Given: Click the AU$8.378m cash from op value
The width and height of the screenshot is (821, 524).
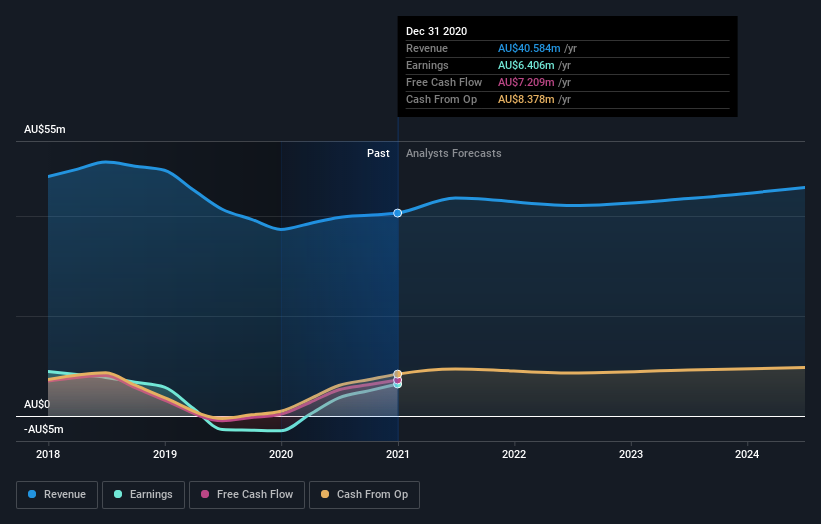Looking at the screenshot, I should 526,99.
